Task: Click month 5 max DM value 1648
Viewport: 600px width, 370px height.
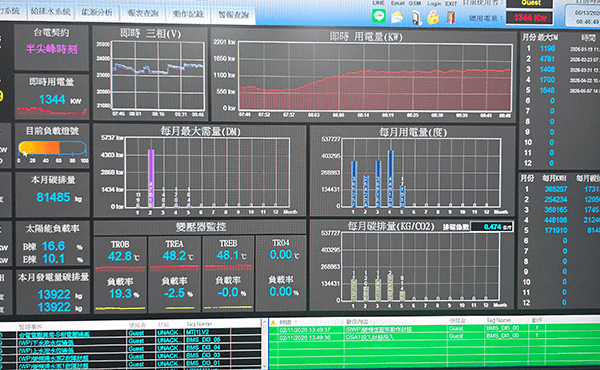Action: coord(547,90)
